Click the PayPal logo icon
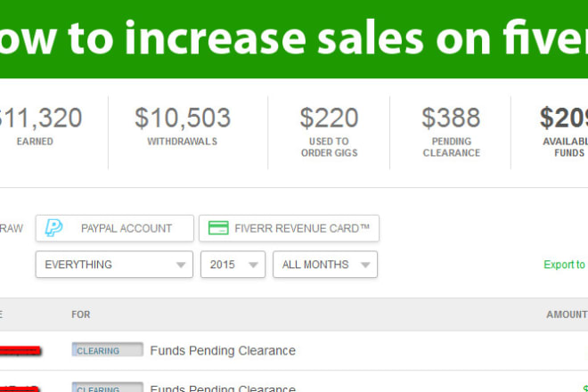The width and height of the screenshot is (588, 392). click(54, 228)
